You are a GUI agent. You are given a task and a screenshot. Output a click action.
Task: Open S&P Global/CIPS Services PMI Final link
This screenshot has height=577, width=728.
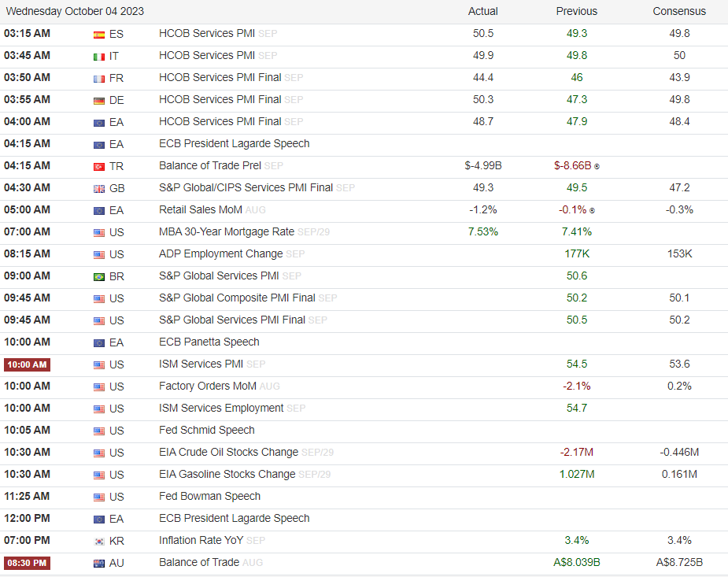pos(246,187)
